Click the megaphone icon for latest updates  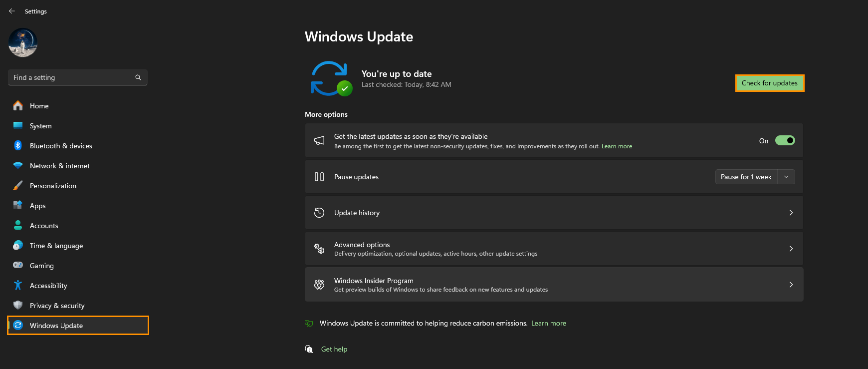(319, 140)
